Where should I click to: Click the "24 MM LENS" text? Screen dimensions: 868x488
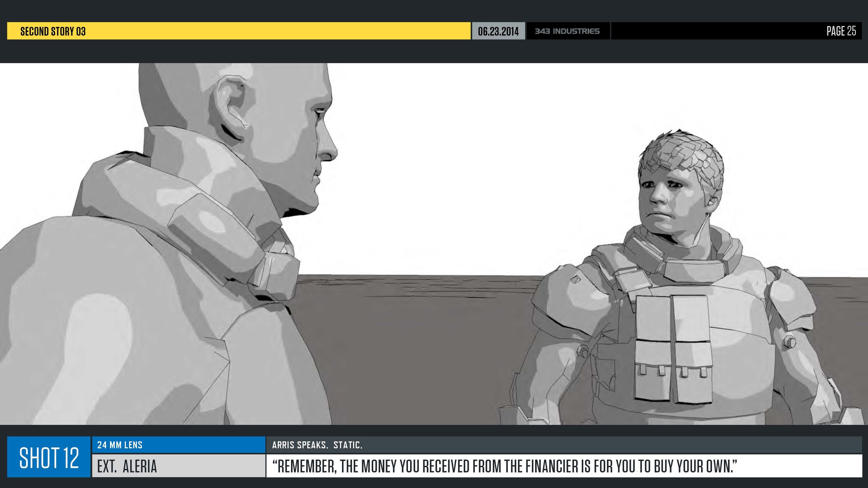pos(120,445)
